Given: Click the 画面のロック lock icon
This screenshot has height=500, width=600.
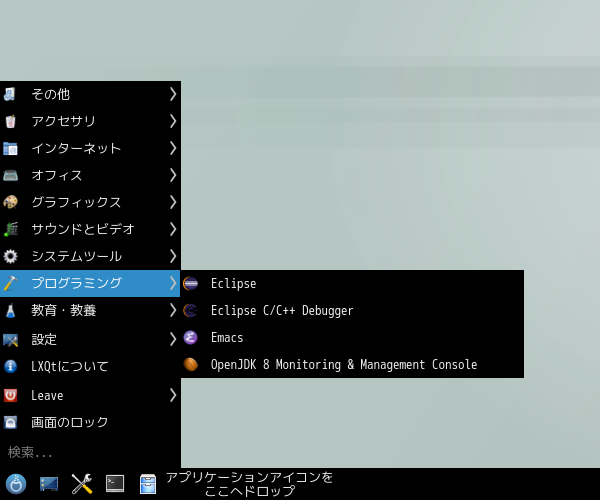Looking at the screenshot, I should tap(10, 422).
